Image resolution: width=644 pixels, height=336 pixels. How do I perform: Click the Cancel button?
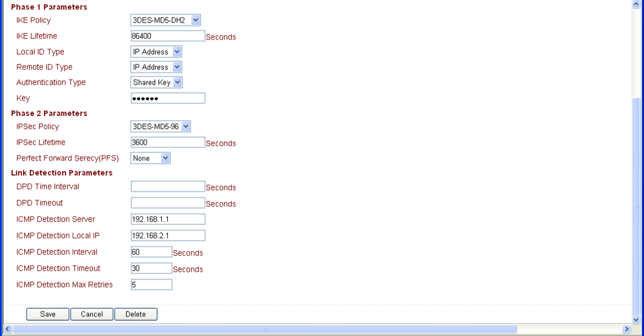92,315
